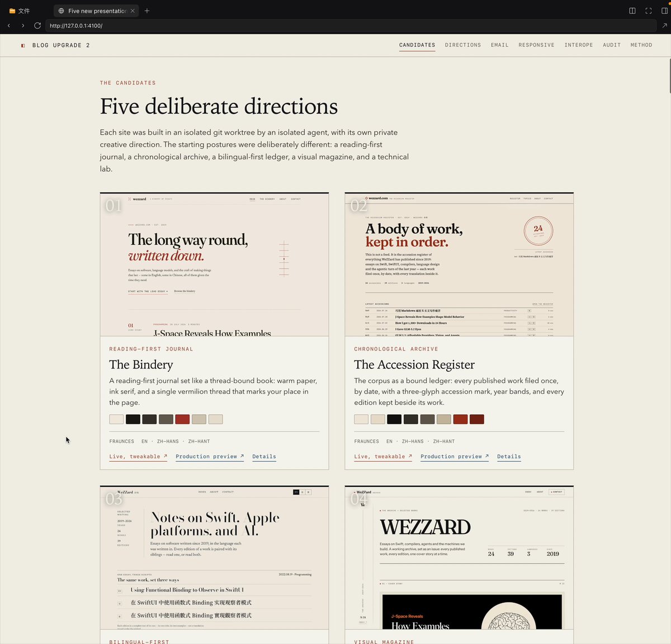Open The Bindery 'Live, tweakable' link
This screenshot has width=671, height=644.
coord(138,457)
